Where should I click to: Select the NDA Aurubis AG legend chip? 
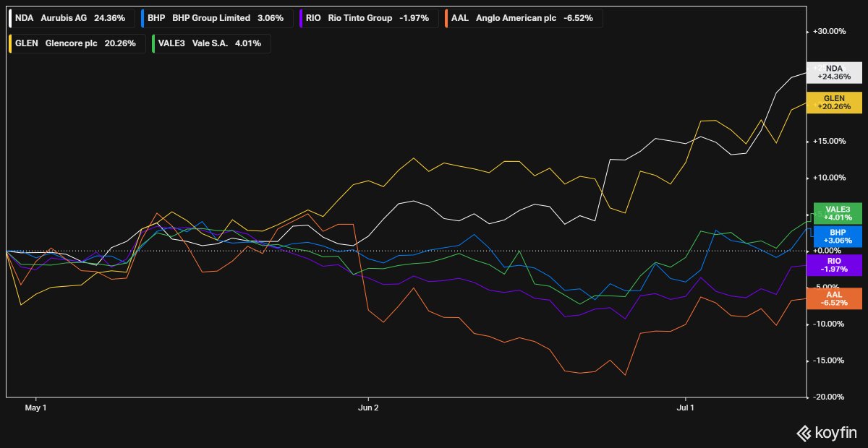[71, 17]
